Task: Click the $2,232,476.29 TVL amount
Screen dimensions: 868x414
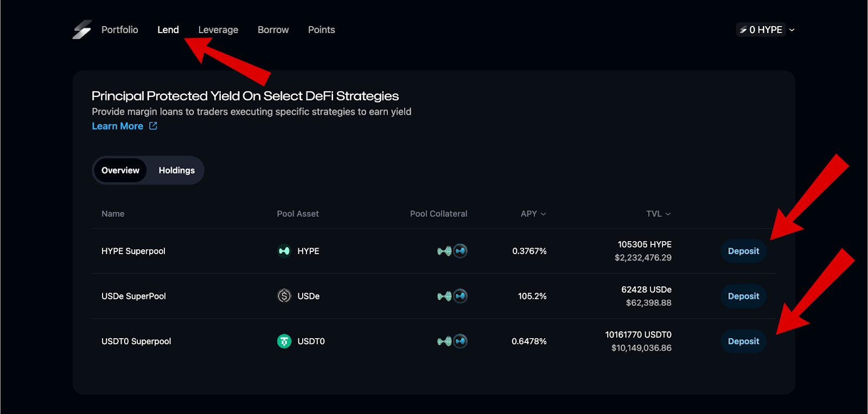Action: click(643, 258)
